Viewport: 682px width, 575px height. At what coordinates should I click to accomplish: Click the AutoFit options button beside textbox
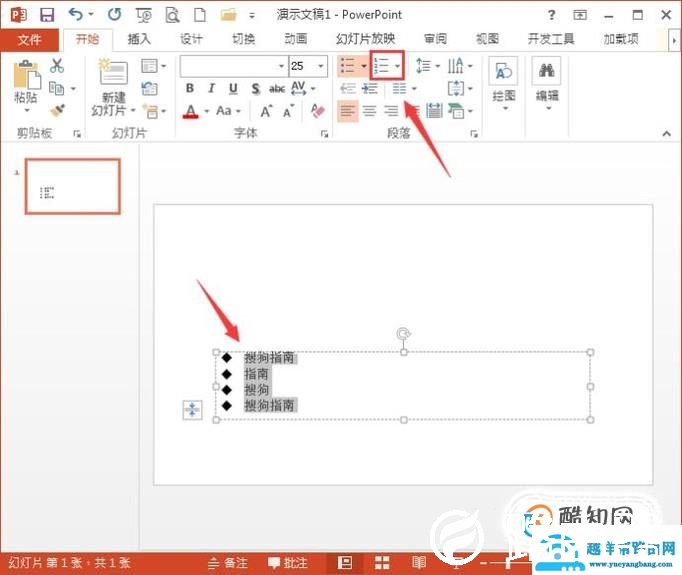click(x=192, y=410)
